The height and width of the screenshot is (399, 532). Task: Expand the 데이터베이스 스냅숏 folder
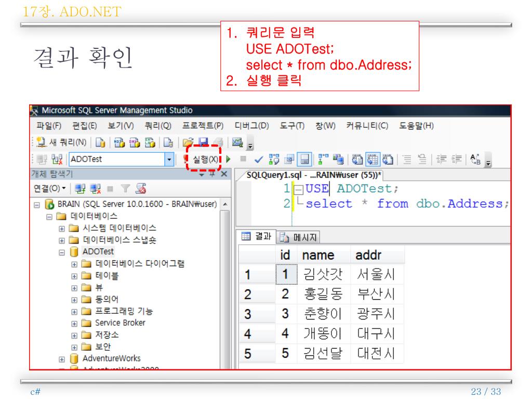click(x=62, y=241)
